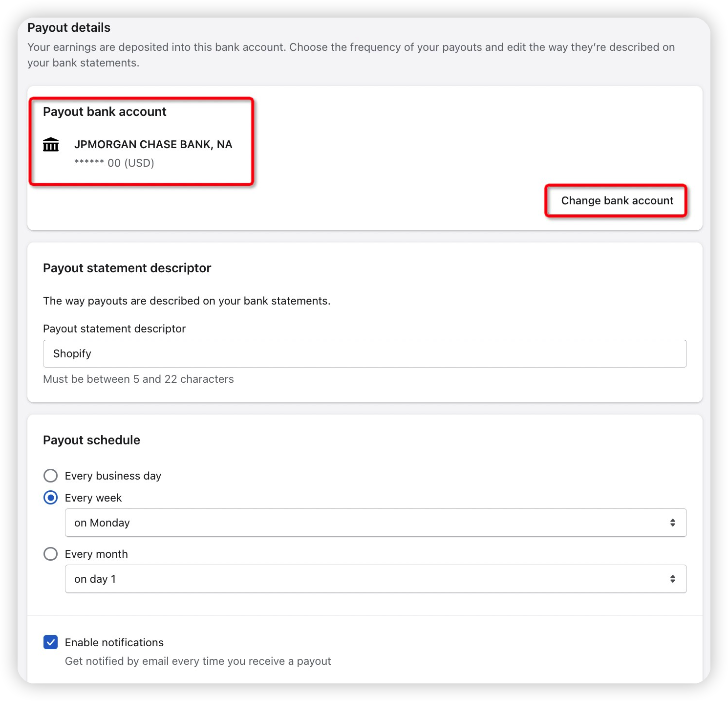This screenshot has width=728, height=701.
Task: Click the "Must be between 5 and 22 characters" hint
Action: [x=138, y=379]
